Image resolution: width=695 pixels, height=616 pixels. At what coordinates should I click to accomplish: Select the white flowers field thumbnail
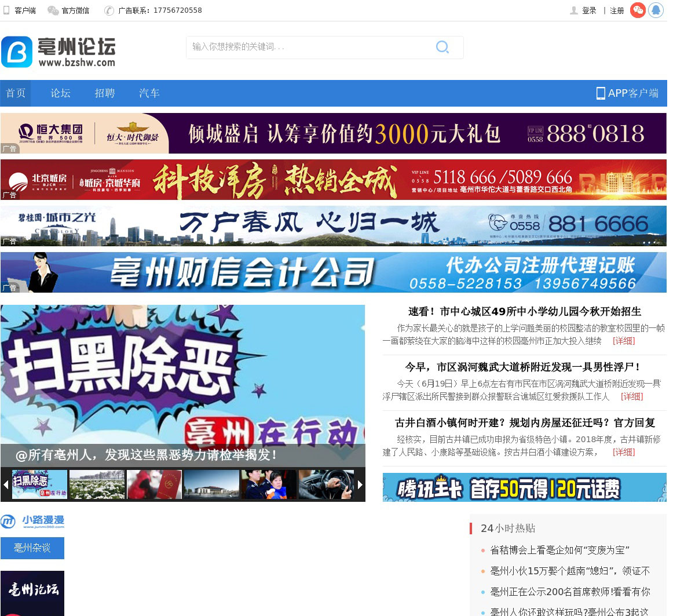click(97, 484)
